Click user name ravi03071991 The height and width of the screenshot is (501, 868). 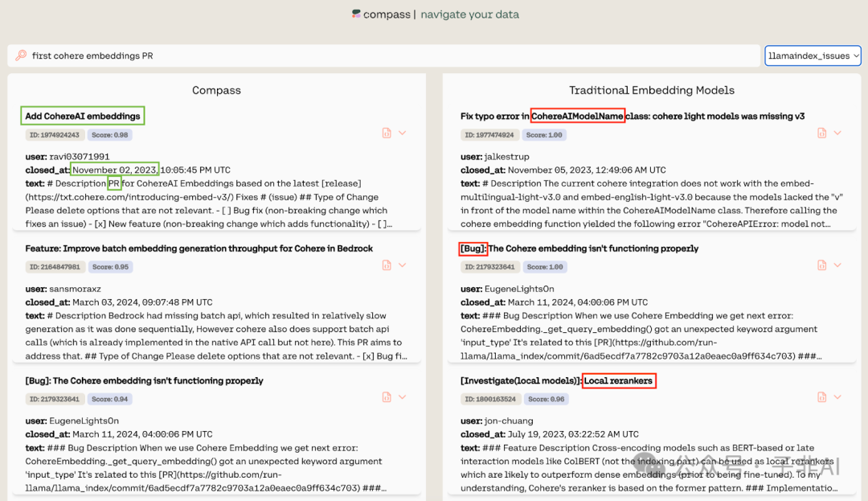79,157
